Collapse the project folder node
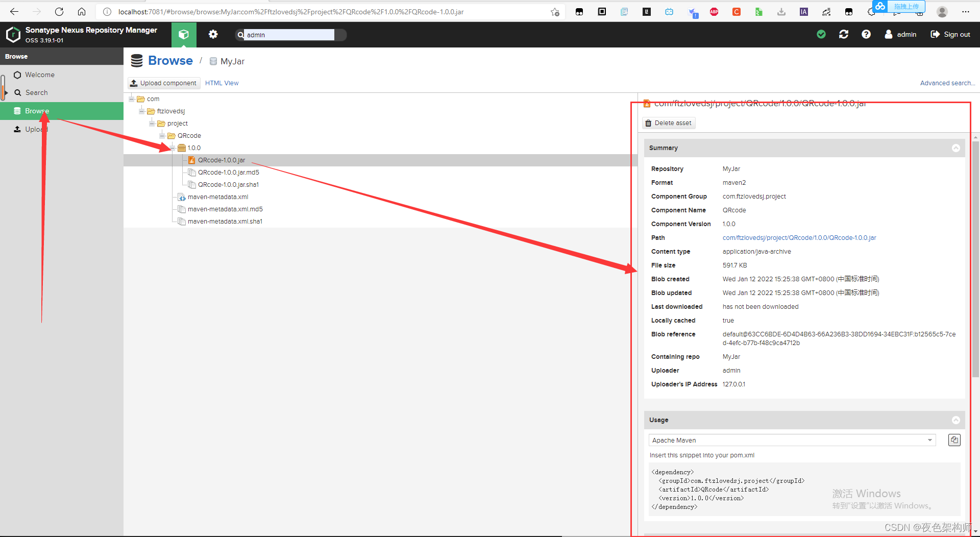Viewport: 980px width, 537px height. point(152,123)
